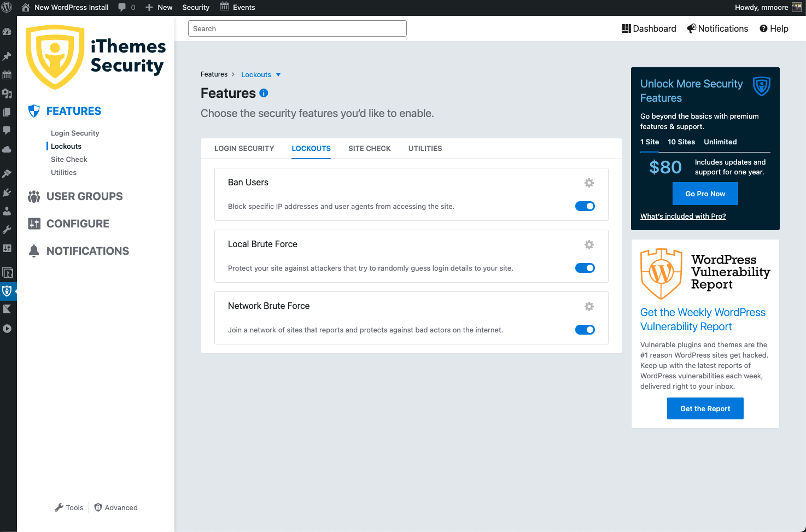Click the Features breadcrumb link
This screenshot has width=806, height=532.
(x=214, y=74)
